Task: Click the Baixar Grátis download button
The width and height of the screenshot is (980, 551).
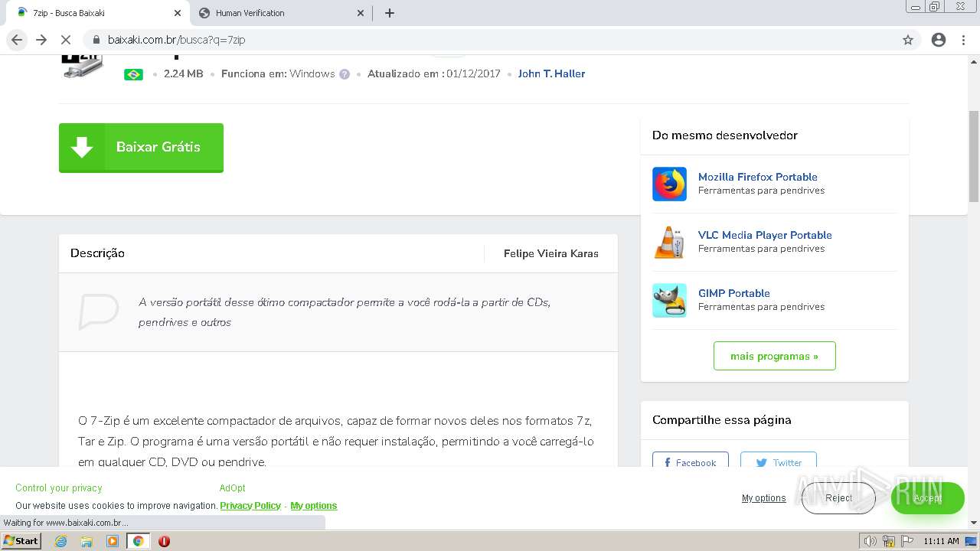Action: tap(141, 148)
